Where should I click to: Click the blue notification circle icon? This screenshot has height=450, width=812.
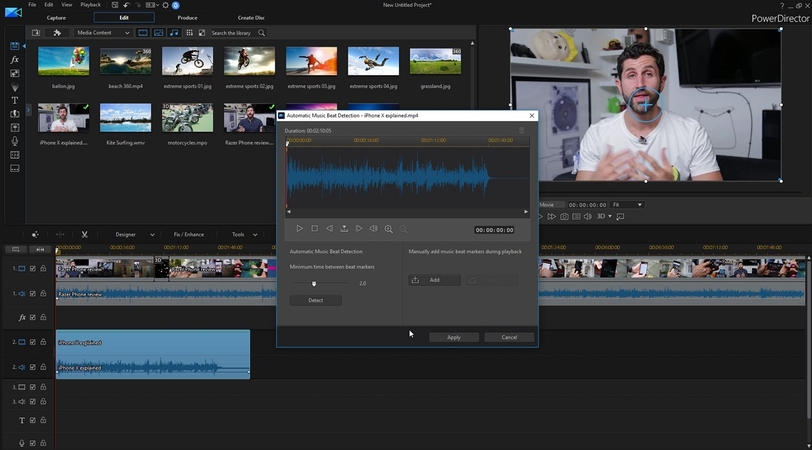coord(176,5)
